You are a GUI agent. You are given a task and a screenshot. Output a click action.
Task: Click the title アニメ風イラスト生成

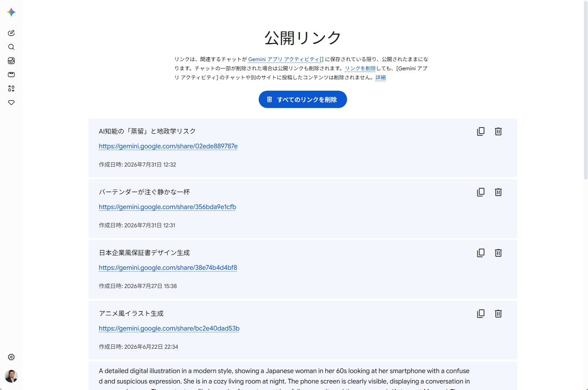131,313
